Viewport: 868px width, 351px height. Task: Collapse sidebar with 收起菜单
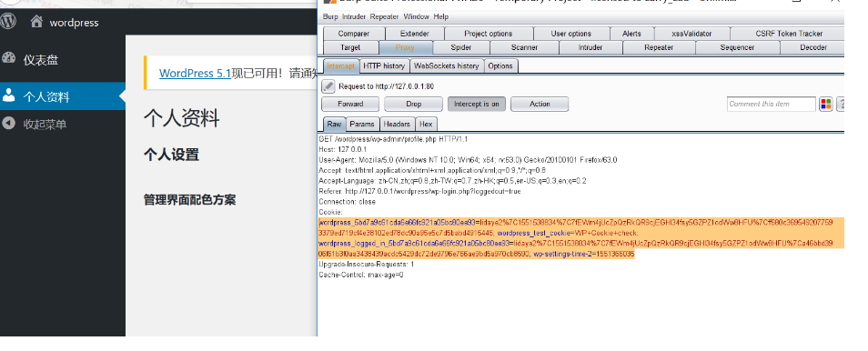[45, 124]
